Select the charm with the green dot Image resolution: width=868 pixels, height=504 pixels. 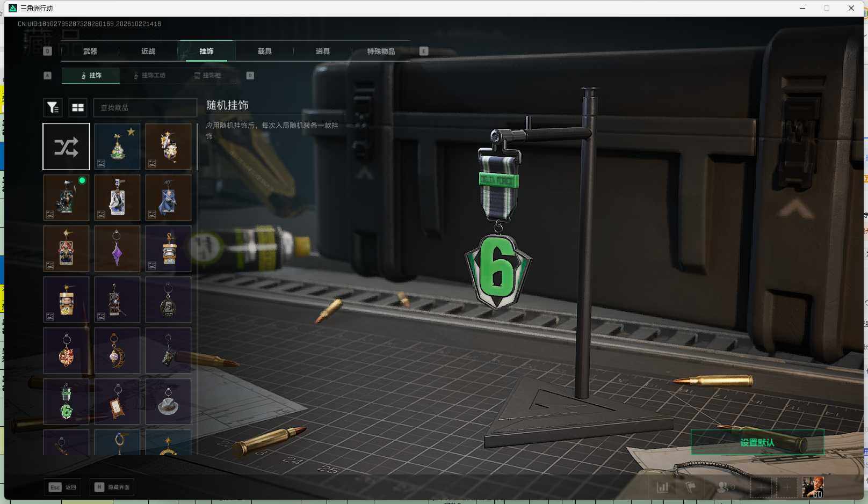point(66,198)
